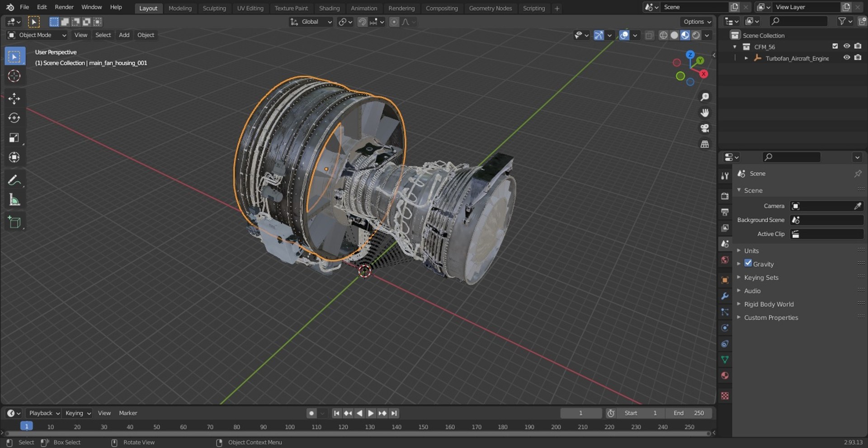The height and width of the screenshot is (448, 868).
Task: Open the Playback dropdown in timeline
Action: [x=44, y=413]
